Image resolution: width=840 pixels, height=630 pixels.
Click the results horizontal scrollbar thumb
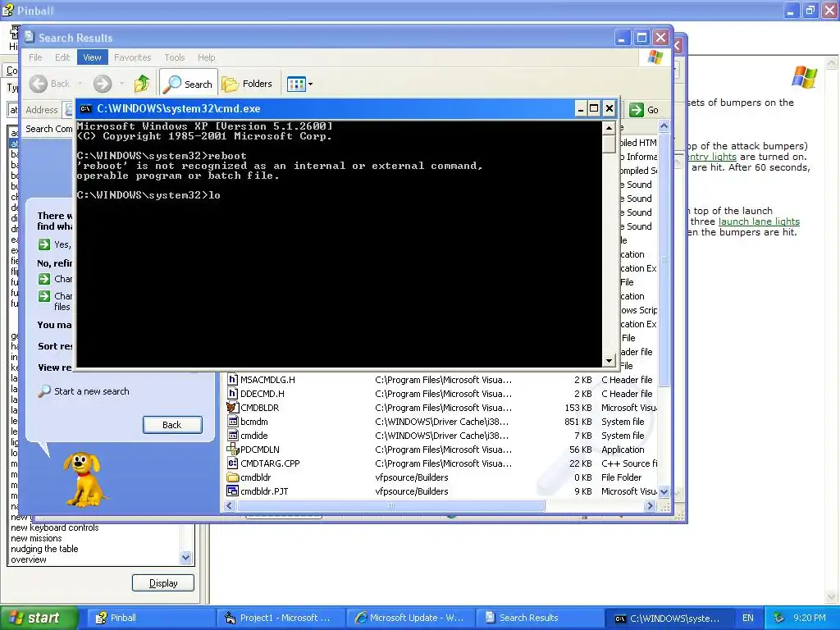pyautogui.click(x=391, y=505)
